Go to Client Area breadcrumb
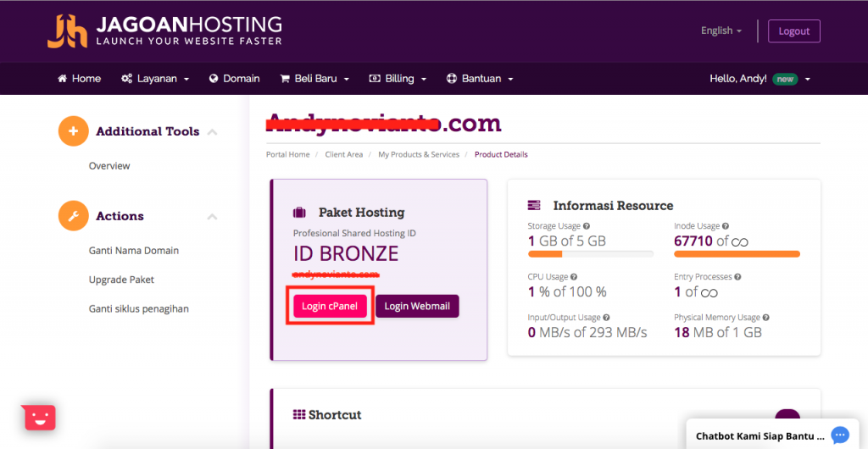868x449 pixels. (x=344, y=154)
